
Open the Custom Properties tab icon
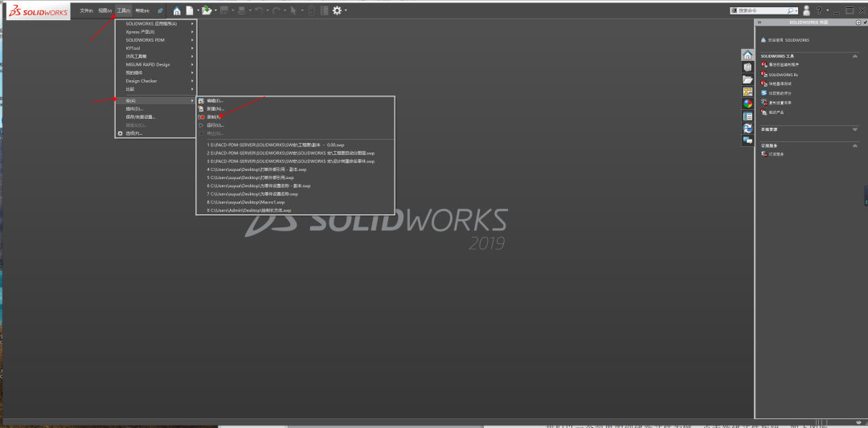tap(747, 116)
